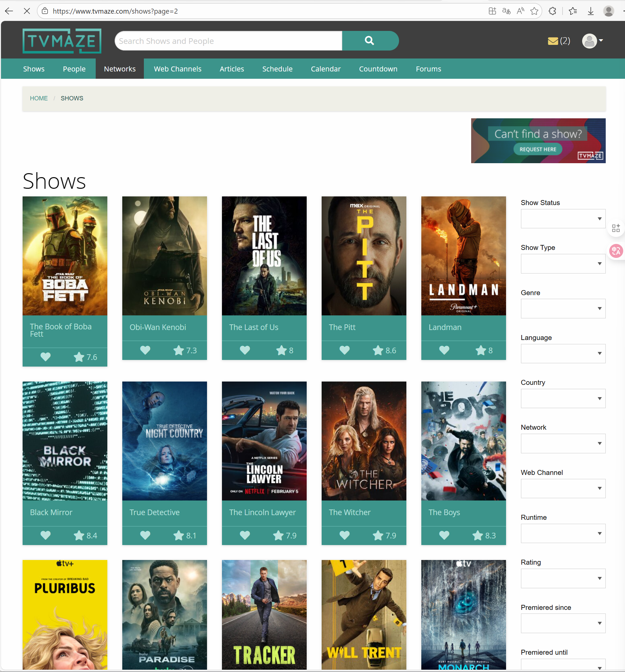Favorite The Boys with the heart

(x=444, y=535)
